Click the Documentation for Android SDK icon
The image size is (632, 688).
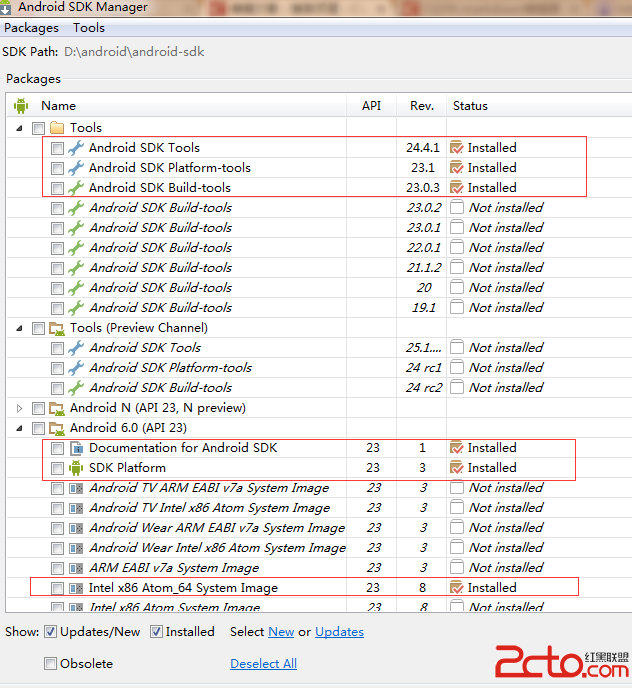76,448
